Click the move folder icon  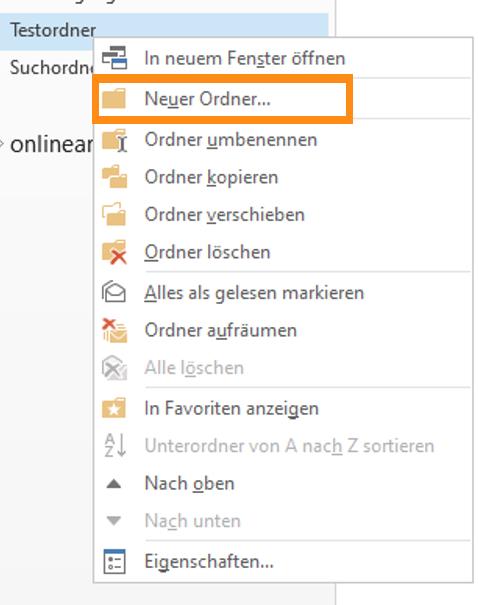point(114,214)
